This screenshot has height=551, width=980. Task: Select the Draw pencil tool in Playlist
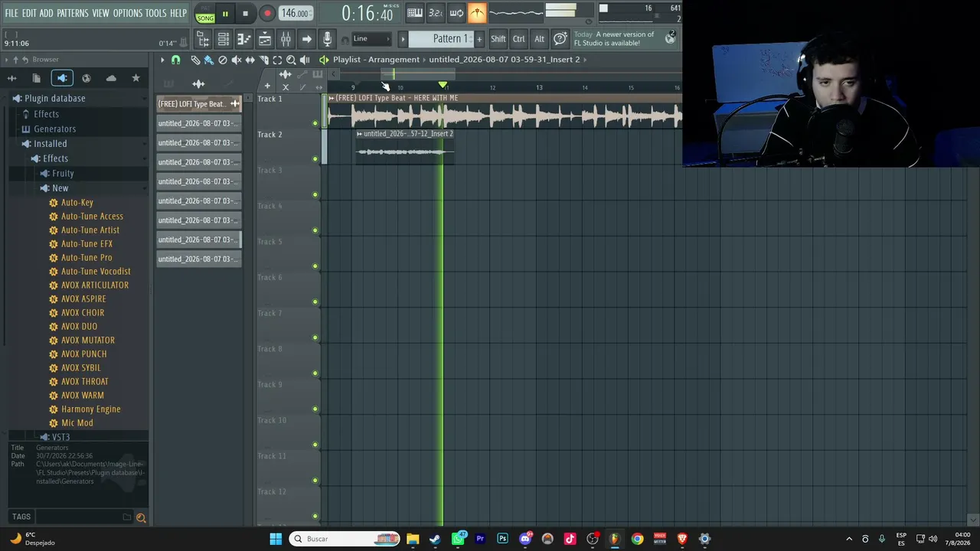pyautogui.click(x=195, y=60)
